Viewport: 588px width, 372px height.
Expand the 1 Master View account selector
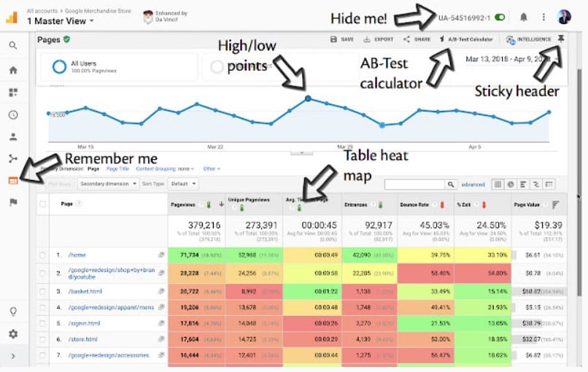[61, 21]
